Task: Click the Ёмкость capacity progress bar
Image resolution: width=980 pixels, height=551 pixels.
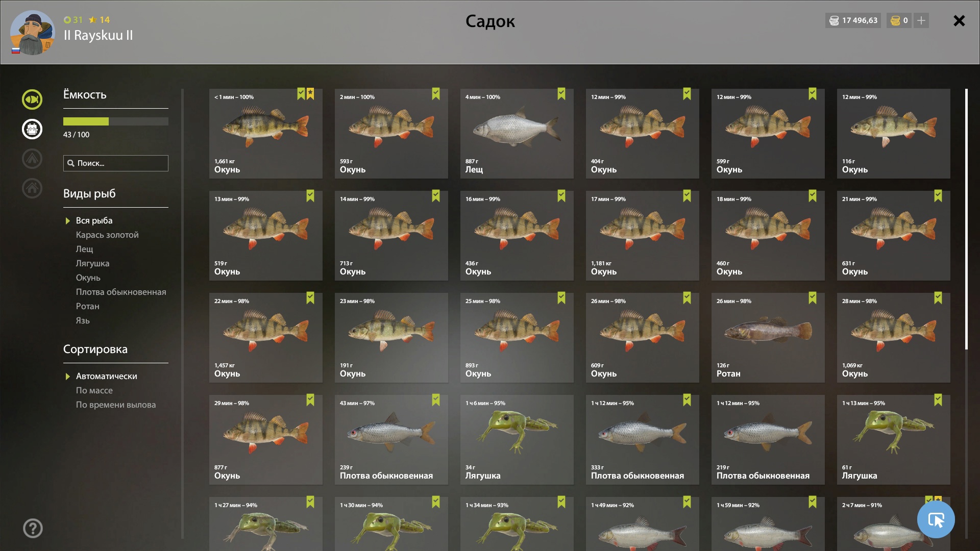Action: (116, 121)
